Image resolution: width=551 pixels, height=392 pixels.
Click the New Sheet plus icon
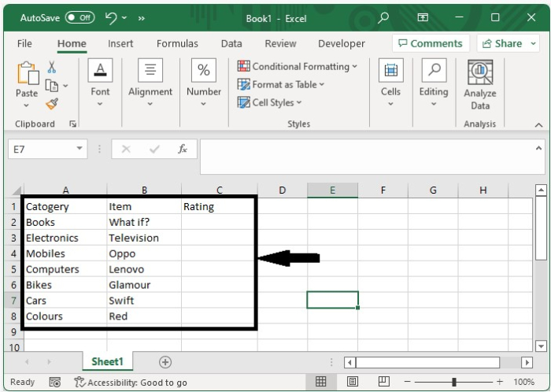pos(165,362)
